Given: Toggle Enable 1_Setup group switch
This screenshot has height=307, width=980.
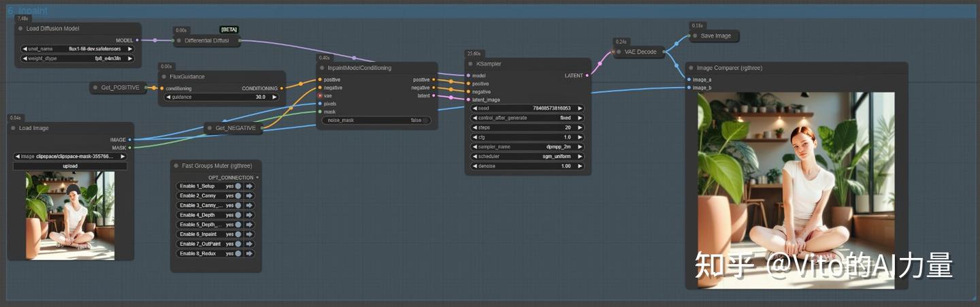Looking at the screenshot, I should pyautogui.click(x=238, y=186).
